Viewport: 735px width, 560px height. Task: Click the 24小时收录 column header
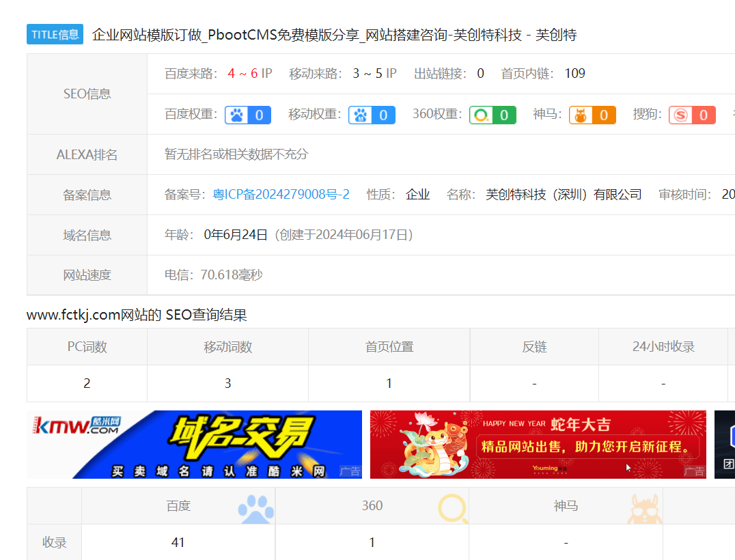point(663,347)
